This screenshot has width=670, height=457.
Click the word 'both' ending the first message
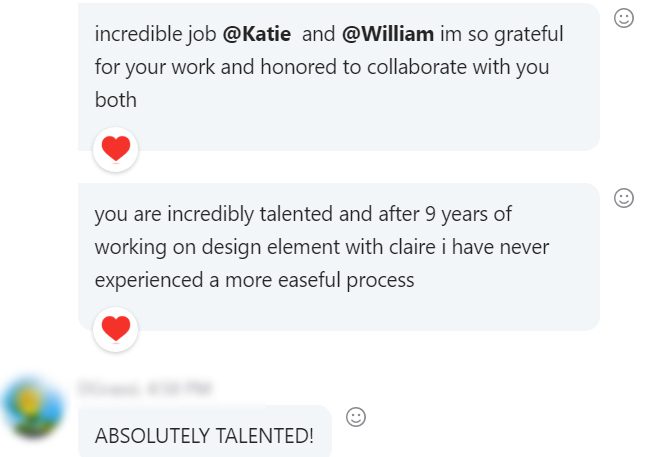pyautogui.click(x=116, y=100)
